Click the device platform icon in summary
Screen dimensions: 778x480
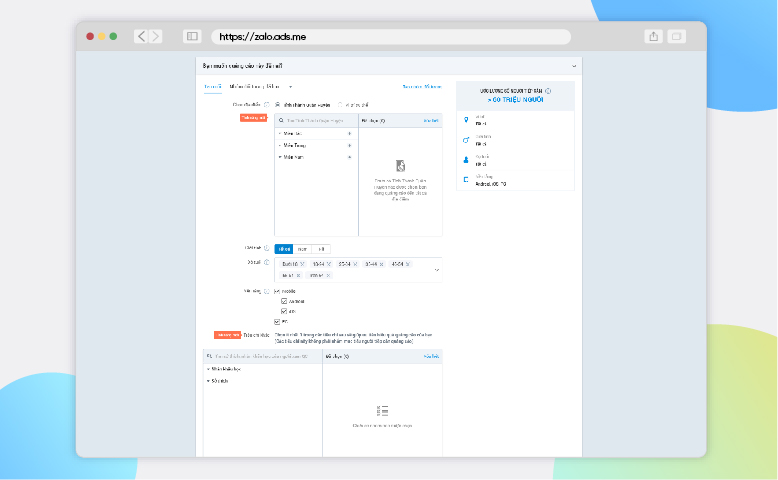pyautogui.click(x=466, y=180)
